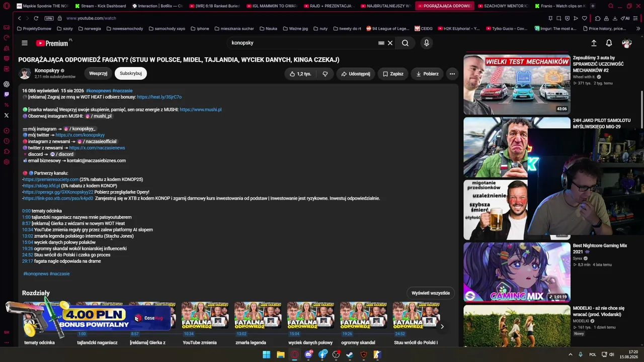The height and width of the screenshot is (362, 644).
Task: Click the Wesprzyj button
Action: [x=98, y=73]
